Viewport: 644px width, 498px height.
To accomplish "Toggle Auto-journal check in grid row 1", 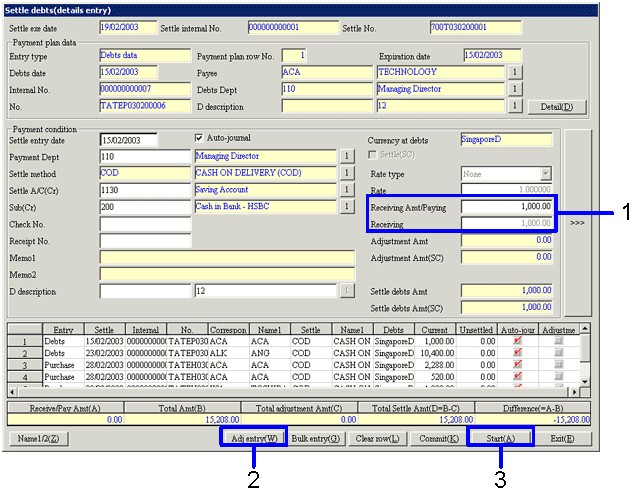I will tap(518, 341).
